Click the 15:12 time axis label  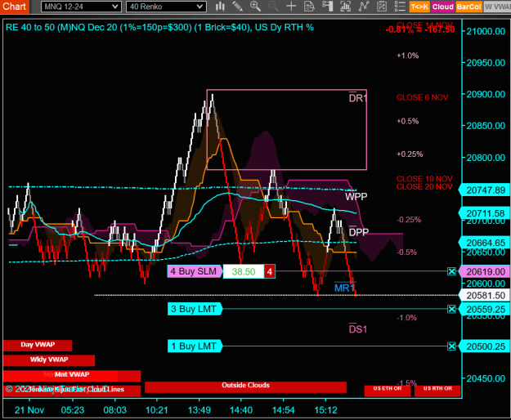(326, 410)
